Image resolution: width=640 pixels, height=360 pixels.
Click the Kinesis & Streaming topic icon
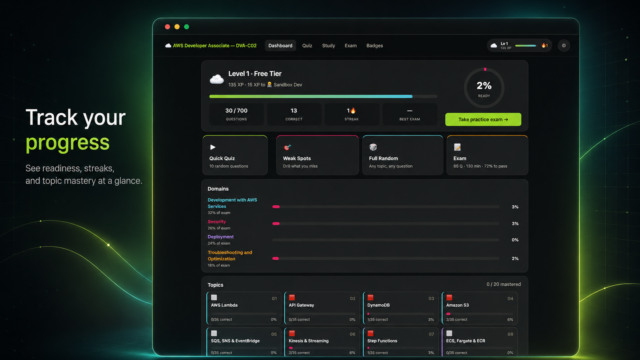pyautogui.click(x=292, y=333)
